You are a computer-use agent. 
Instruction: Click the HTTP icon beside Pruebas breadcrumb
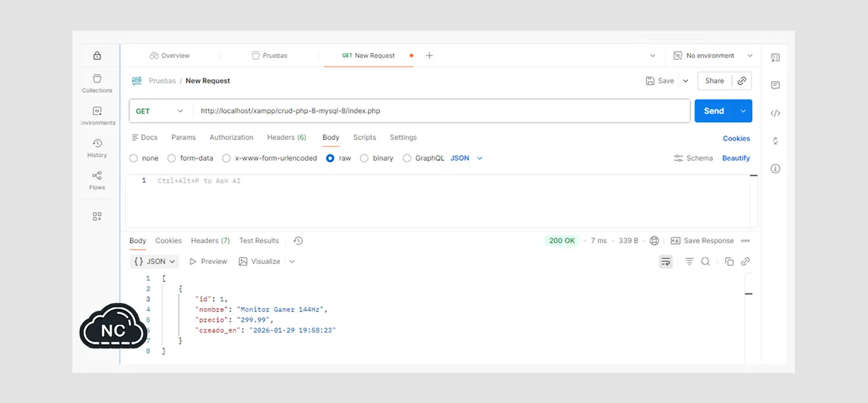tap(137, 81)
